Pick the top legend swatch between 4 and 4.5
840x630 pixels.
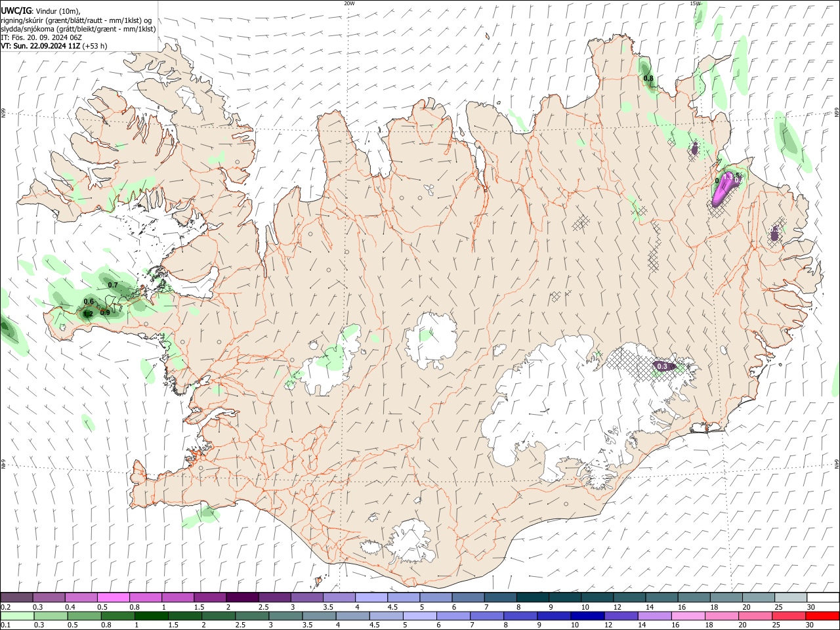pos(371,597)
